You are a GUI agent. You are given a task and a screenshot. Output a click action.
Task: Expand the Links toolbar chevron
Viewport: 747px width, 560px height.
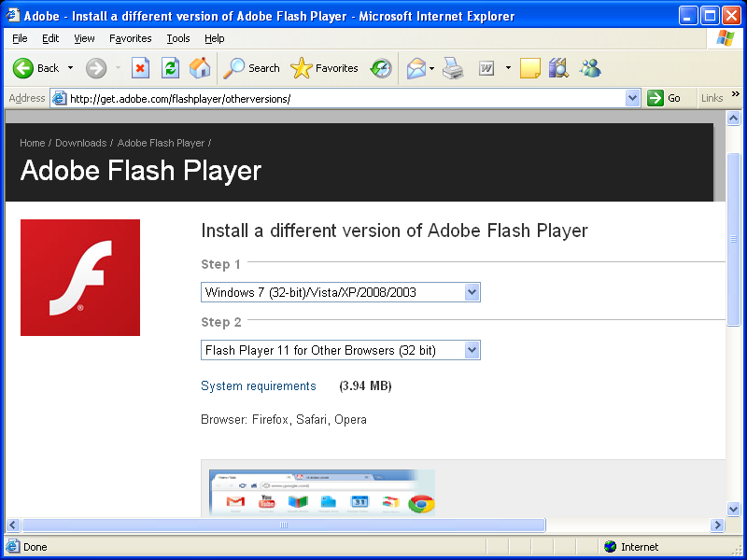pos(736,94)
